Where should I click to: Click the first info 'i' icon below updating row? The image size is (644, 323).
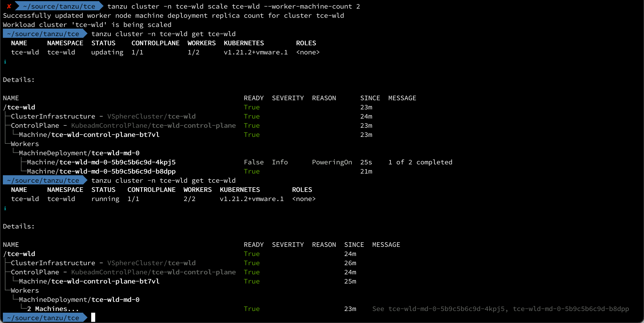pos(5,62)
